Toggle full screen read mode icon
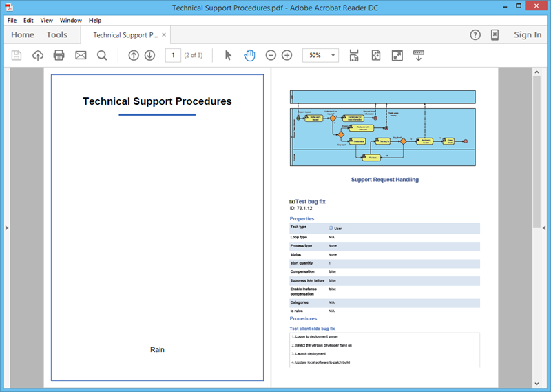This screenshot has height=392, width=551. 397,55
